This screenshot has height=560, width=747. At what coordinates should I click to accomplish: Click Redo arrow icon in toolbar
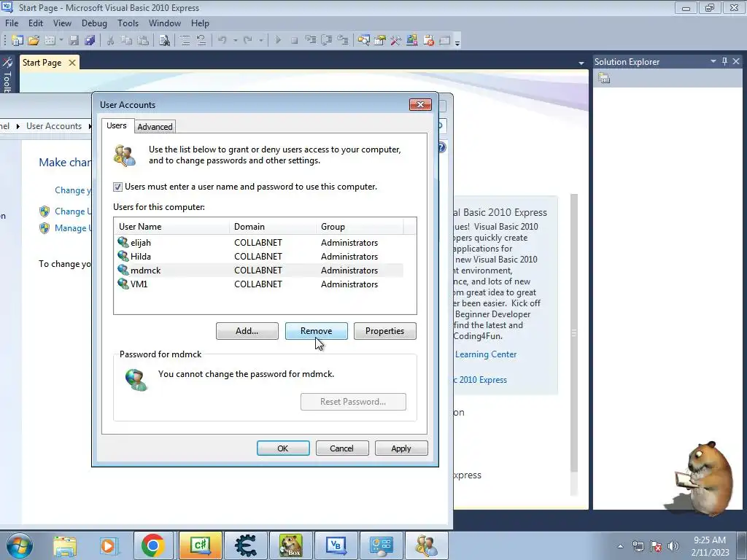click(247, 41)
